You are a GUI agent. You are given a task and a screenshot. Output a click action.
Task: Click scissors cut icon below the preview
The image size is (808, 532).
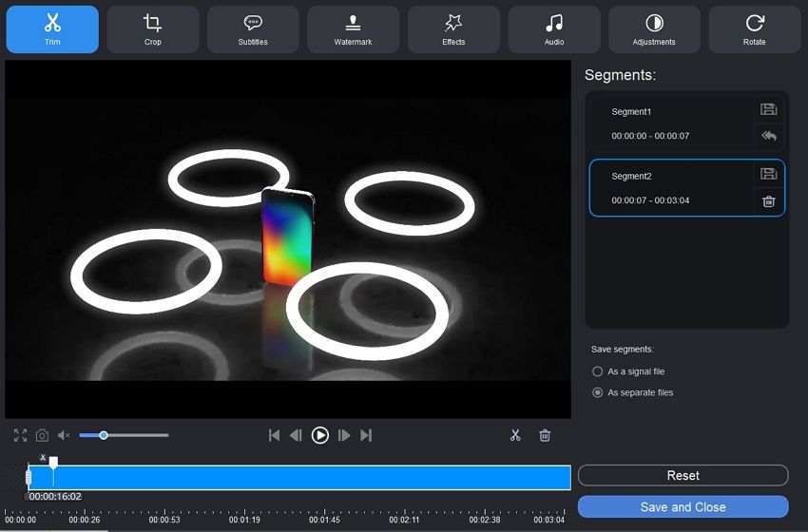(515, 435)
